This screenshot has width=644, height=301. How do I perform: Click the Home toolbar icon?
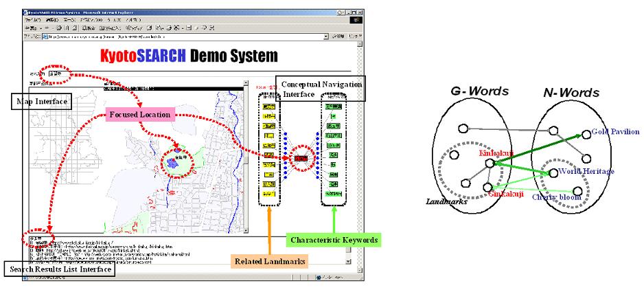[74, 28]
